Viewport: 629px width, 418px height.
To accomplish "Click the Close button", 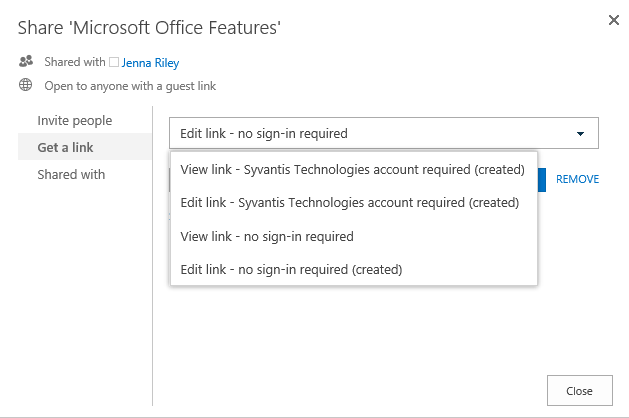I will point(580,390).
